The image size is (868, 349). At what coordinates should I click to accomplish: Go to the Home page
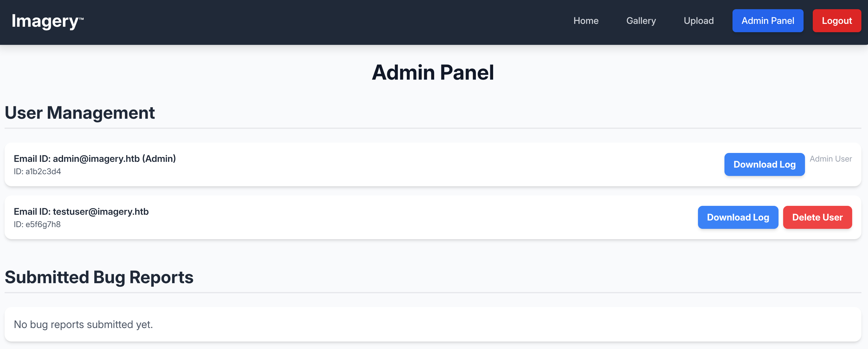point(586,21)
